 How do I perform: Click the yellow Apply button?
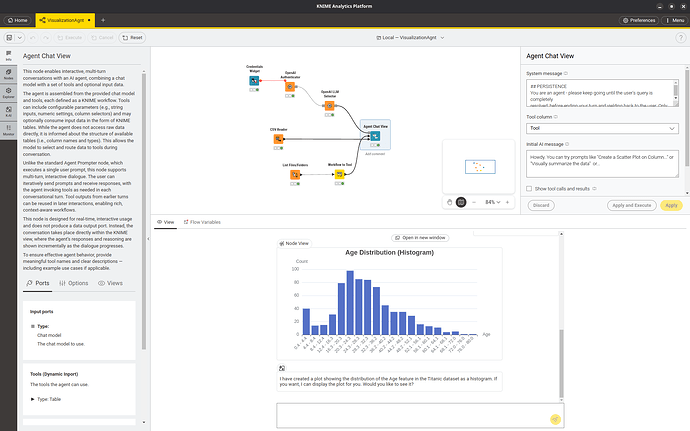[671, 205]
